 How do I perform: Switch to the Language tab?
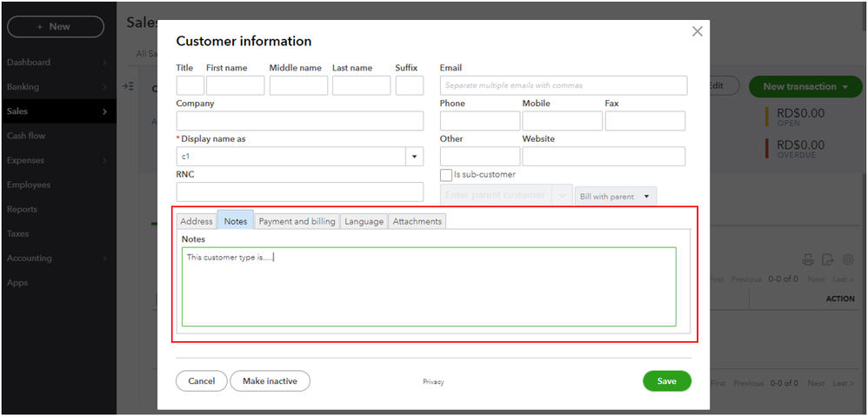tap(364, 221)
